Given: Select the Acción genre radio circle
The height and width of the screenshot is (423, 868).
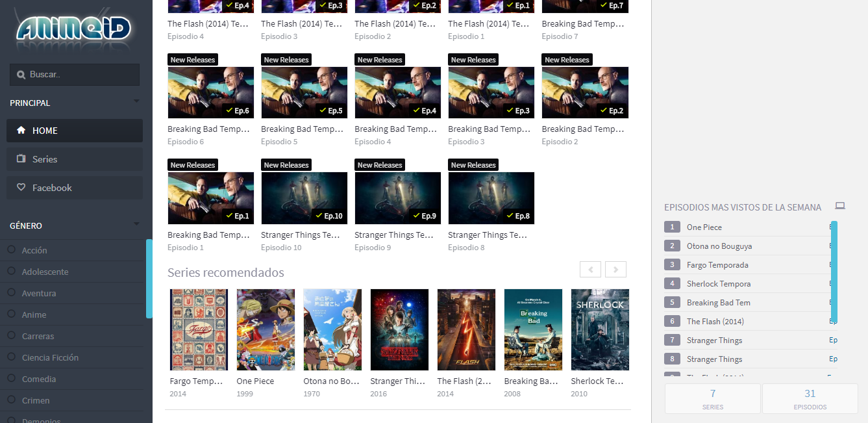Looking at the screenshot, I should [11, 250].
